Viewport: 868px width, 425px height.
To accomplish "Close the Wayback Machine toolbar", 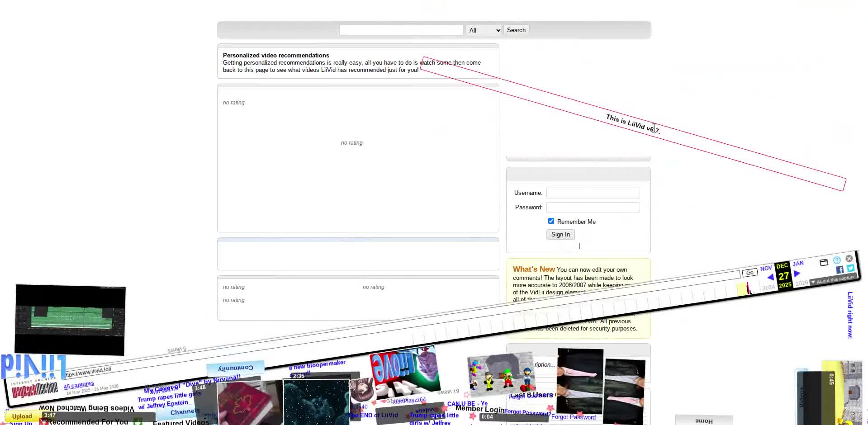I will [849, 259].
